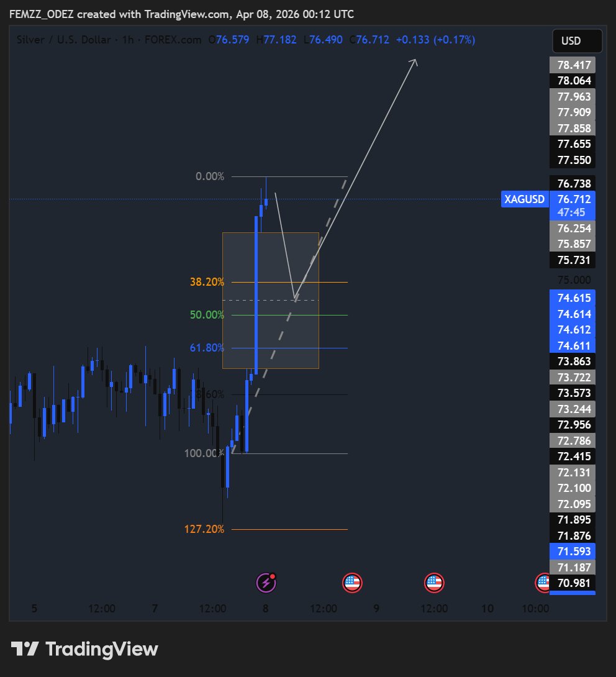Click the 47:45 candle countdown timer

point(571,212)
